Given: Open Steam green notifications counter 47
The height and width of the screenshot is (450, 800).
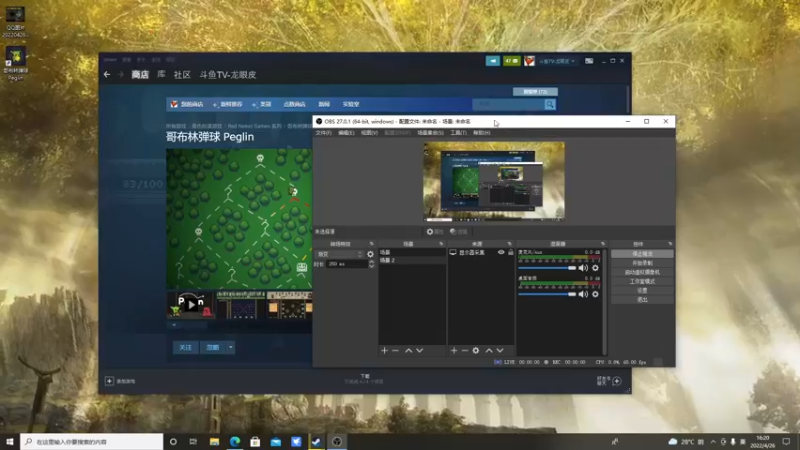Looking at the screenshot, I should (511, 61).
